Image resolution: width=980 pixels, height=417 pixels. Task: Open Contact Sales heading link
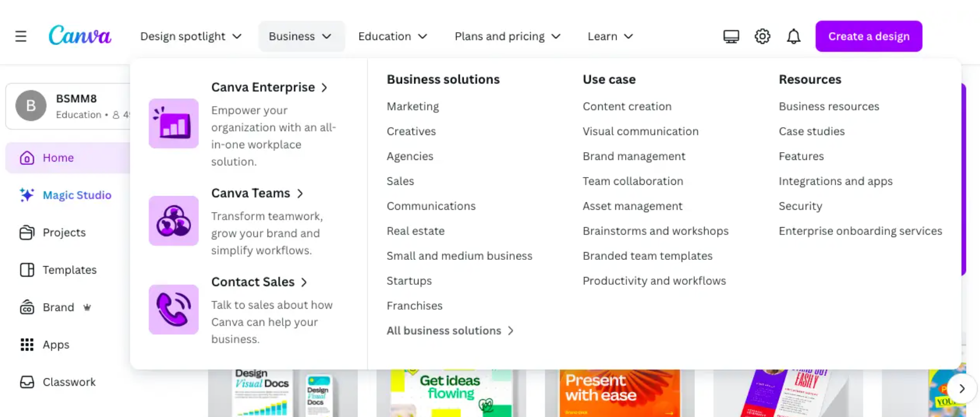pos(260,282)
